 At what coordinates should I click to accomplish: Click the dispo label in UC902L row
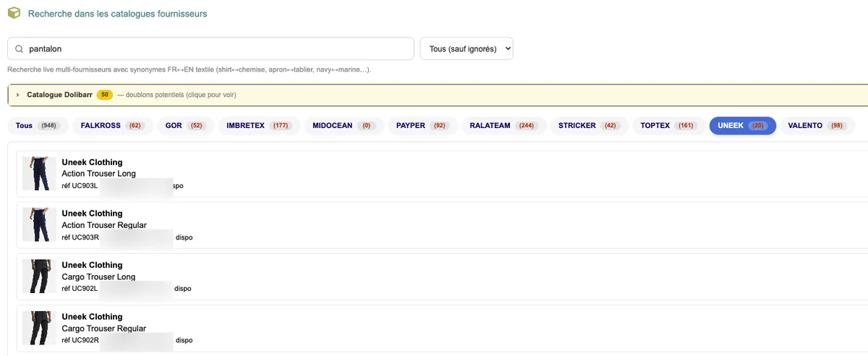183,289
